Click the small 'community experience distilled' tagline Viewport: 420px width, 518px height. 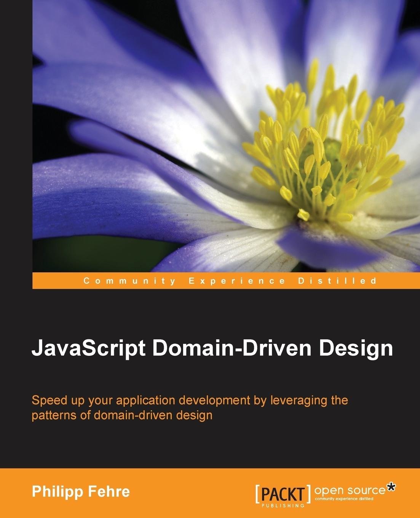(x=344, y=499)
